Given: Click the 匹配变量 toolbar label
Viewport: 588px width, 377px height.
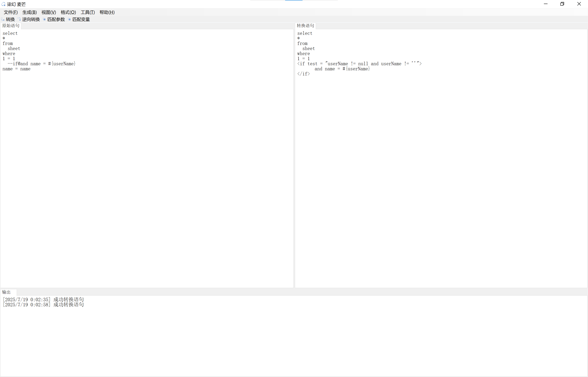Looking at the screenshot, I should (x=81, y=19).
